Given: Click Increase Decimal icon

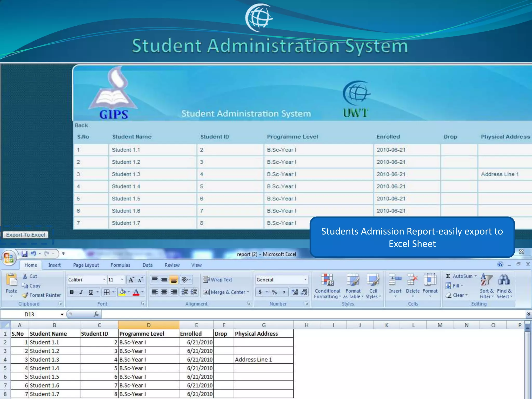Looking at the screenshot, I should (295, 292).
